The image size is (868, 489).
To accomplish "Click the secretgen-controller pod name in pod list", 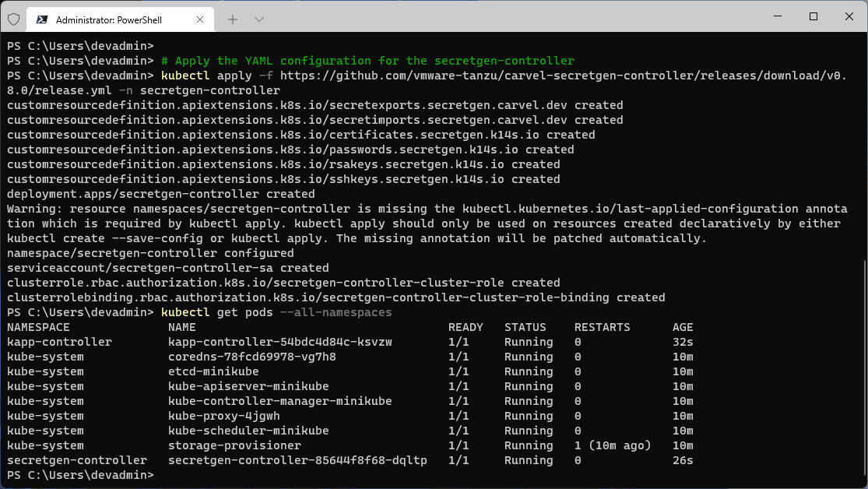I will pos(298,460).
